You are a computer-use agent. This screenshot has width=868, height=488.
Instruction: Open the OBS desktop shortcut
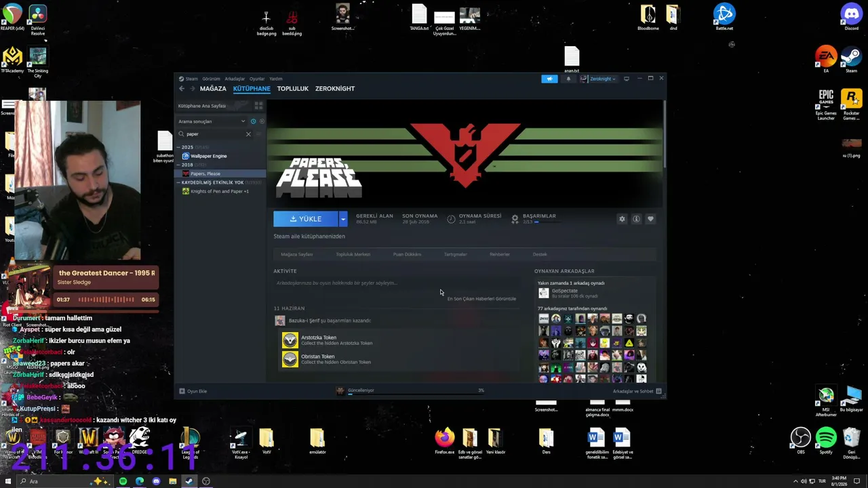[801, 441]
